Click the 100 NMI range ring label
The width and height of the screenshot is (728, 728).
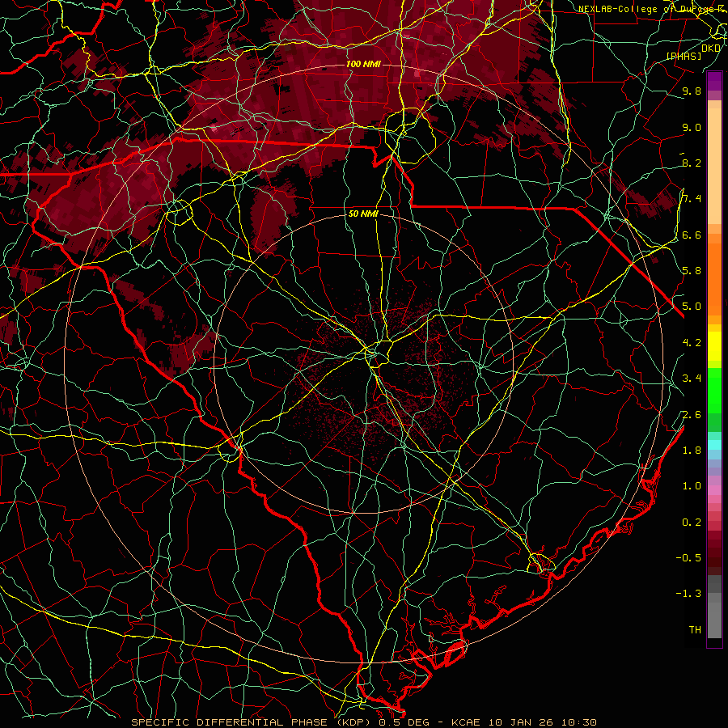[363, 64]
